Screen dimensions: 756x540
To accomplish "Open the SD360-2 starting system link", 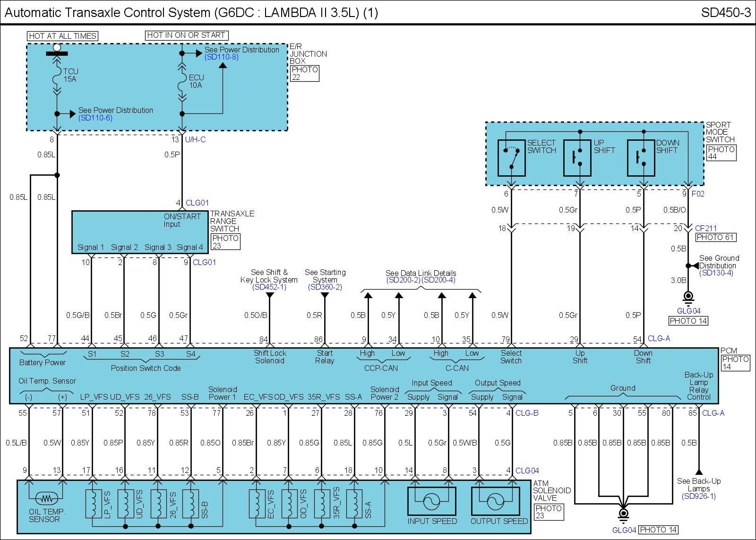I will pyautogui.click(x=325, y=287).
